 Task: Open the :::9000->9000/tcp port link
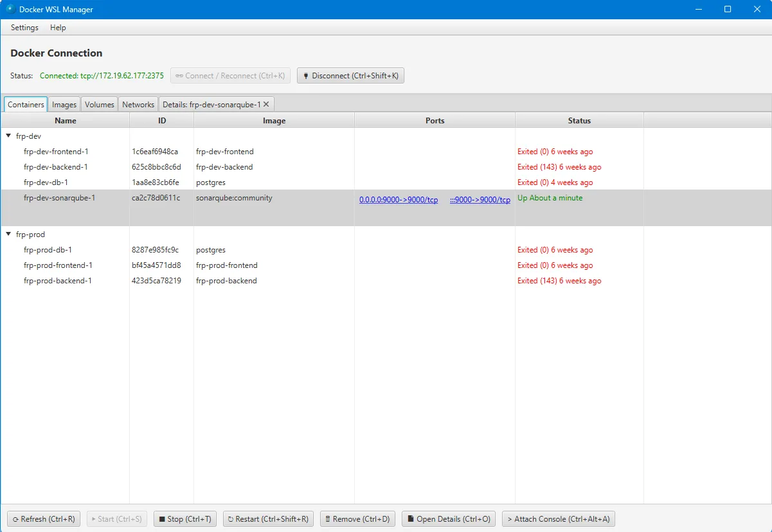[x=480, y=200]
